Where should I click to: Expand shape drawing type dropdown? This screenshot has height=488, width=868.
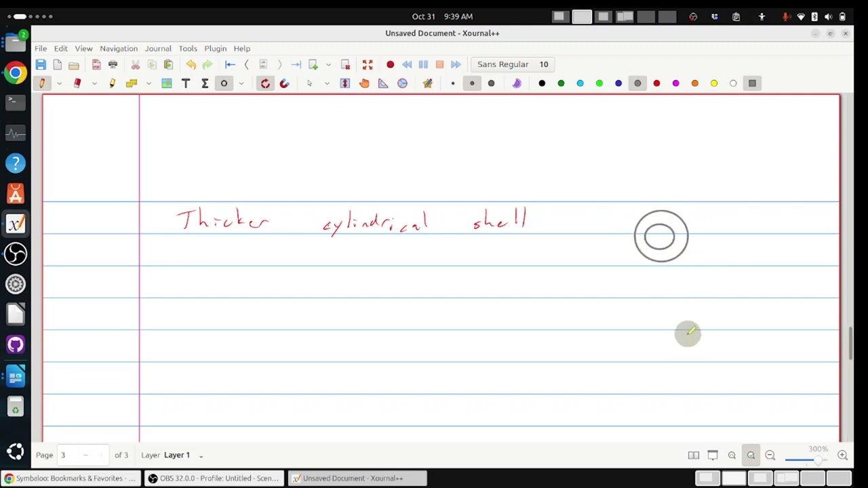241,83
